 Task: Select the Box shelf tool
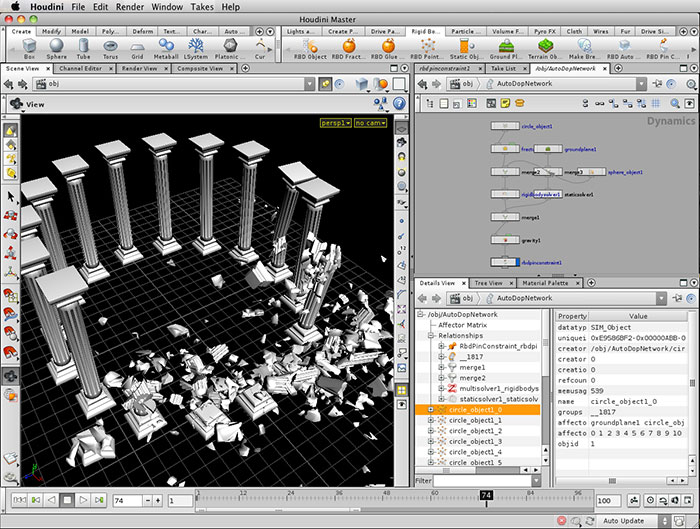(29, 49)
